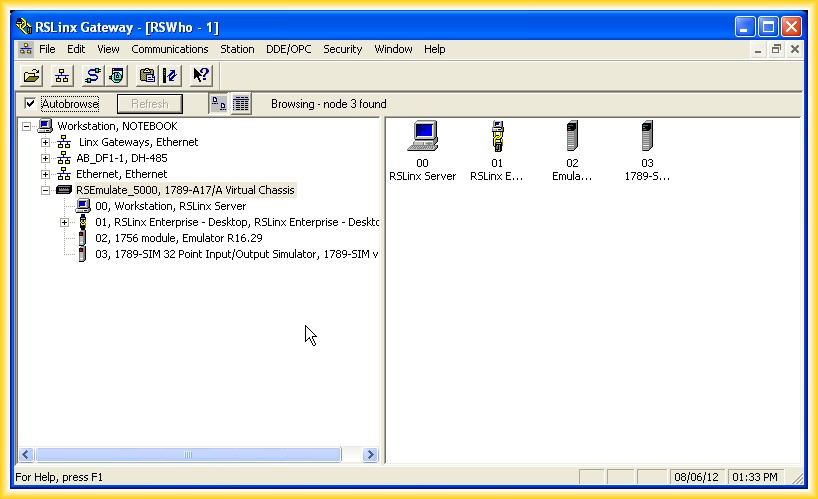Click the context help arrow-question icon
Screen dimensions: 818x499
[200, 75]
